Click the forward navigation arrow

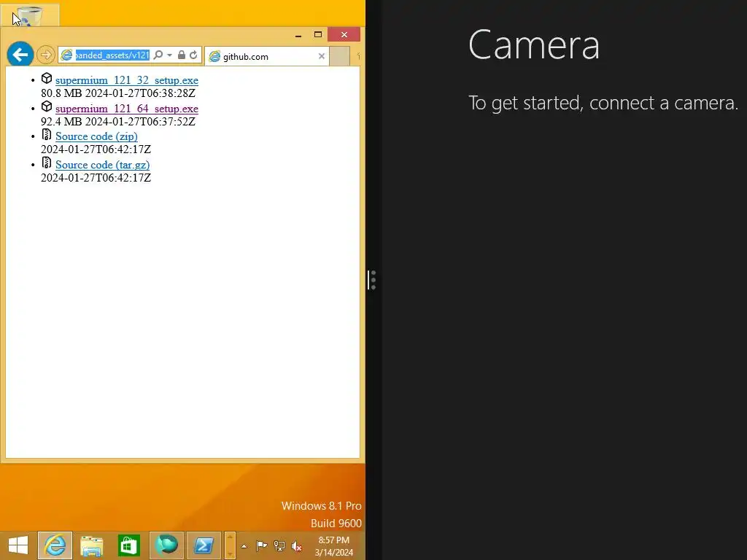[46, 55]
